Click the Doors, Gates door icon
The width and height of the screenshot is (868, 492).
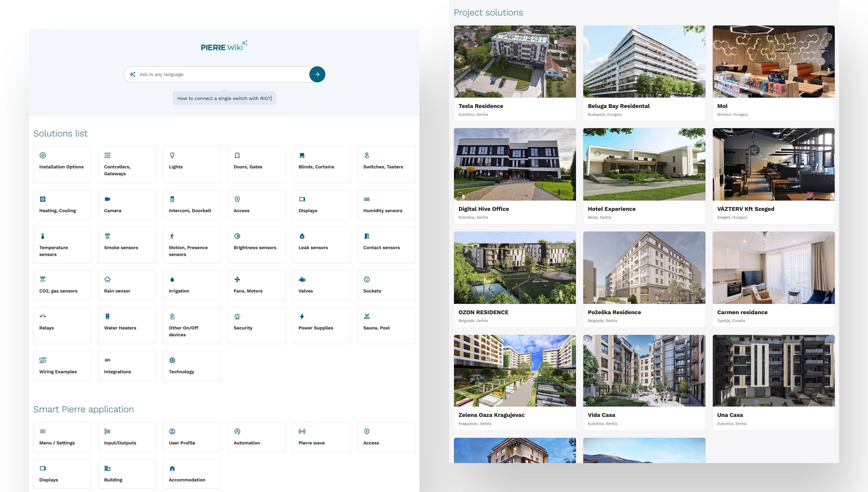point(237,156)
